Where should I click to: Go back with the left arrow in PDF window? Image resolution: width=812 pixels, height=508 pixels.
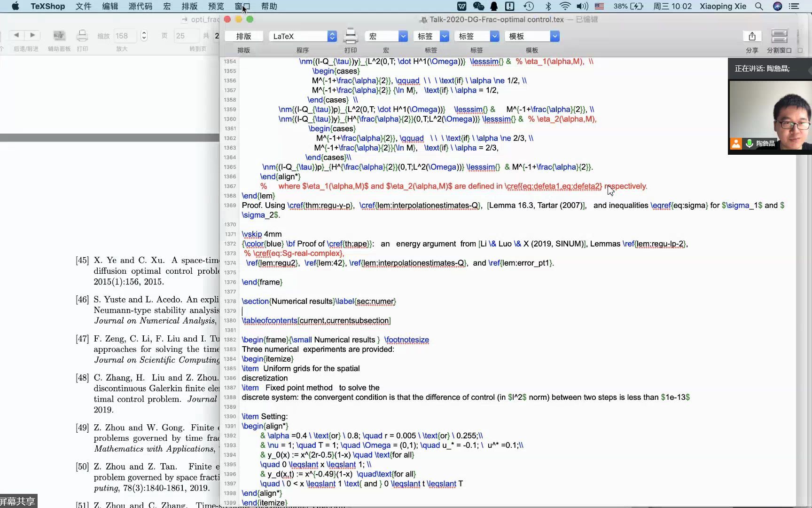click(16, 35)
